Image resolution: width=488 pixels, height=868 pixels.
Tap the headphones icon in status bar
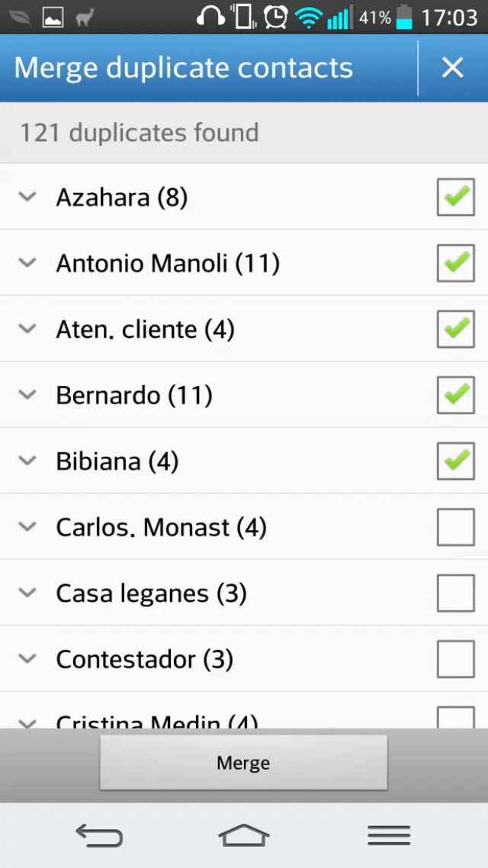coord(210,16)
